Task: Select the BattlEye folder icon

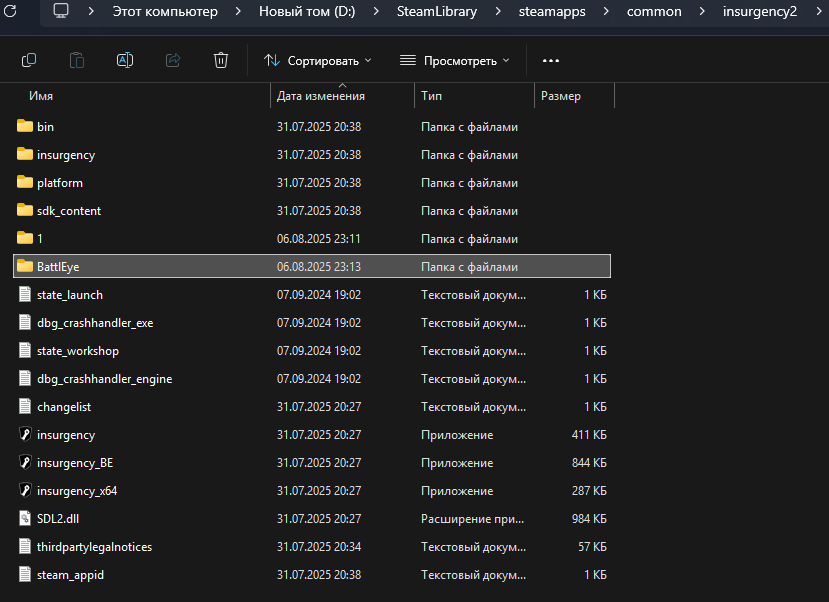Action: [25, 266]
